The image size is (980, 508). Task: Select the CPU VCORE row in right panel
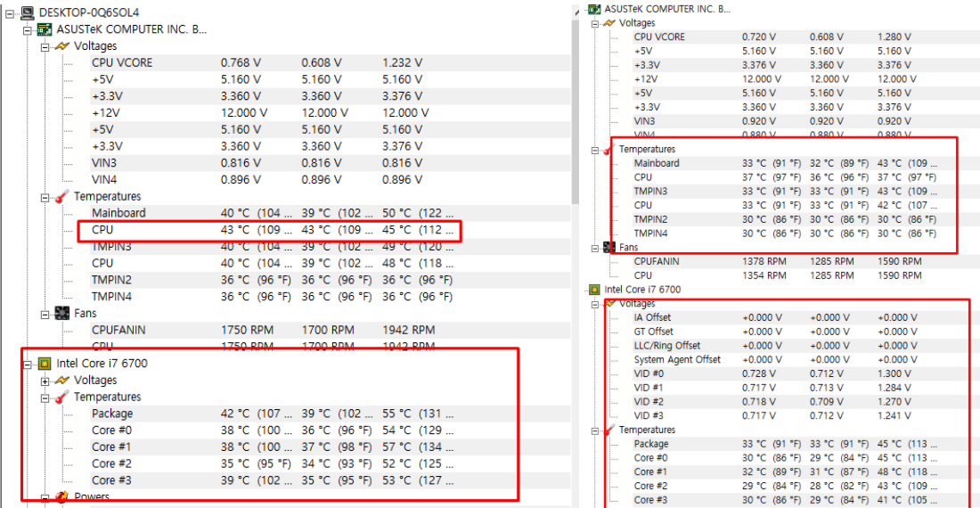[805, 37]
